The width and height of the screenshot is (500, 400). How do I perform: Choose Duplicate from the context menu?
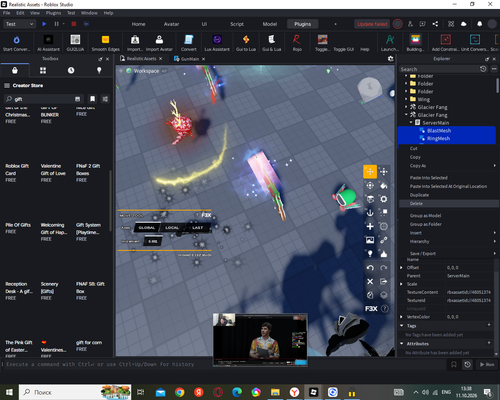[447, 195]
